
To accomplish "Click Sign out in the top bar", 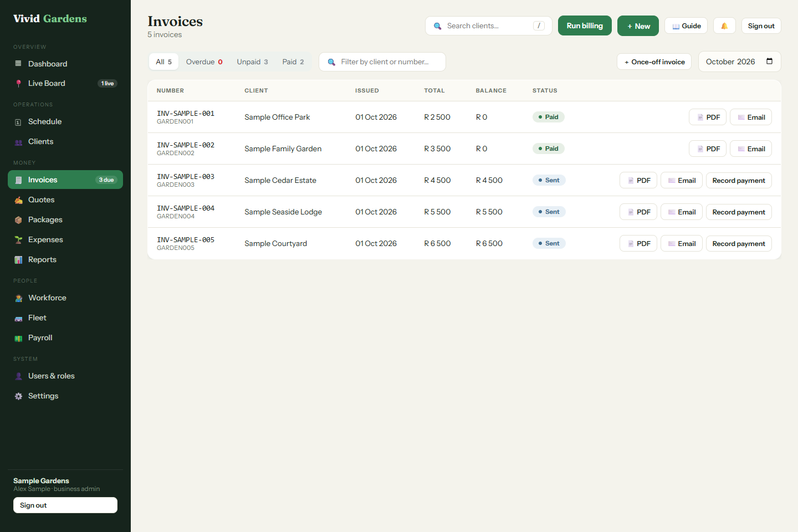I will [761, 26].
